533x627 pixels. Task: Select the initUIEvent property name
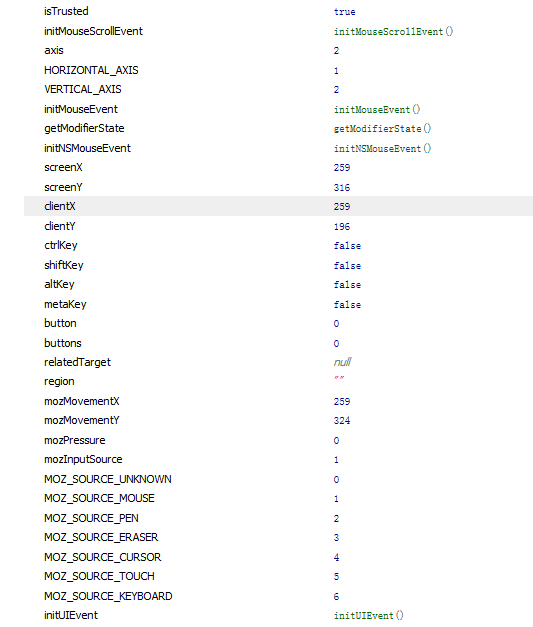71,615
